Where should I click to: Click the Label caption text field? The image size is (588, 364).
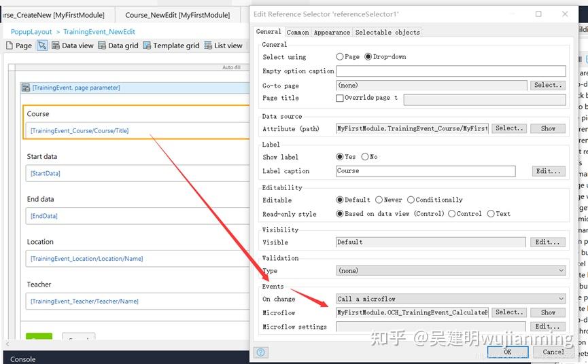(426, 171)
